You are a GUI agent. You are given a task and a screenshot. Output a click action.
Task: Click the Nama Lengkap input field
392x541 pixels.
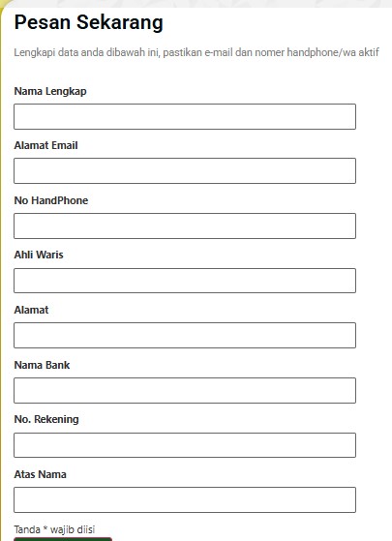point(185,116)
